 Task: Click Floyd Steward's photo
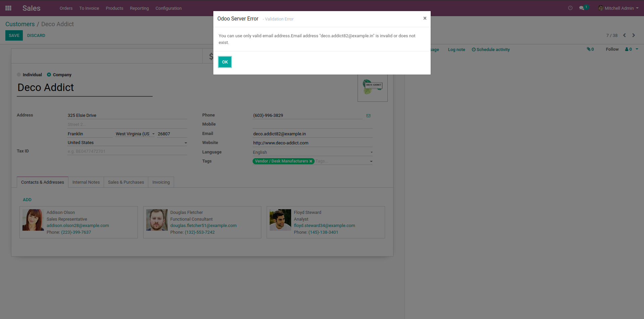(280, 220)
